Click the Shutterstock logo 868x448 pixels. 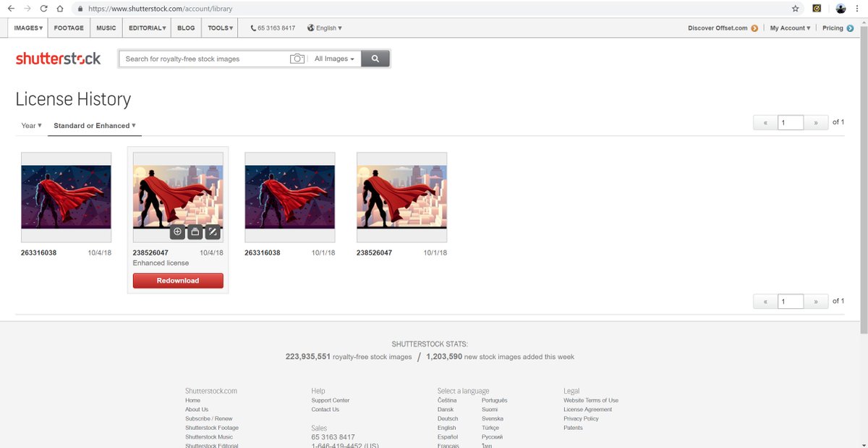pos(59,59)
